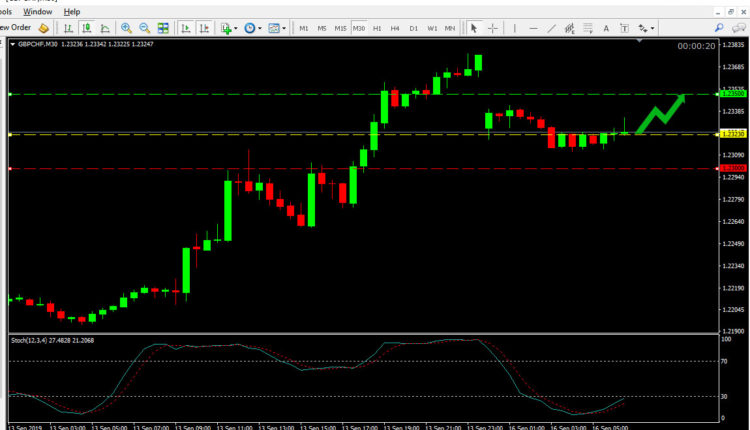
Task: Open the chat speech bubbles icon
Action: [739, 28]
